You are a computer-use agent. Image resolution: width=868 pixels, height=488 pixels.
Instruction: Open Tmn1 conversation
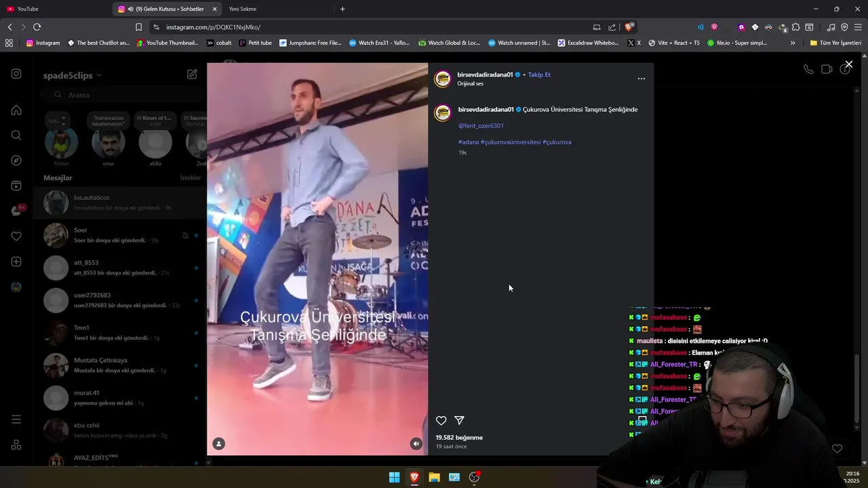click(x=120, y=333)
